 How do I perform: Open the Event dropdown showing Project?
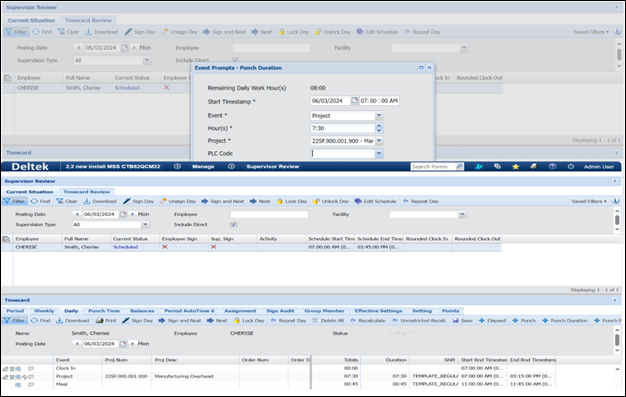coord(379,115)
